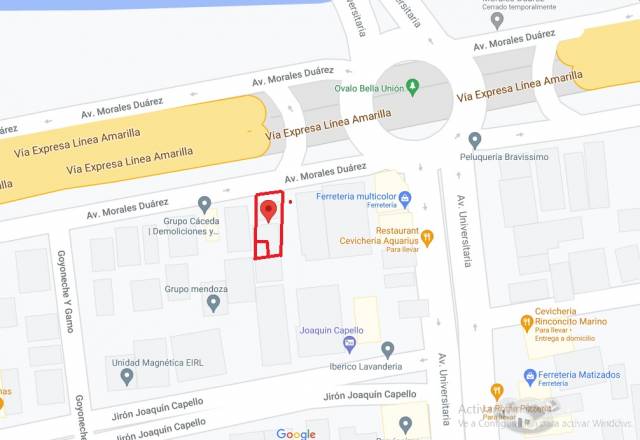This screenshot has width=640, height=440.
Task: Select Cevicheria Rinconcito Marino restaurant icon
Action: tap(527, 323)
